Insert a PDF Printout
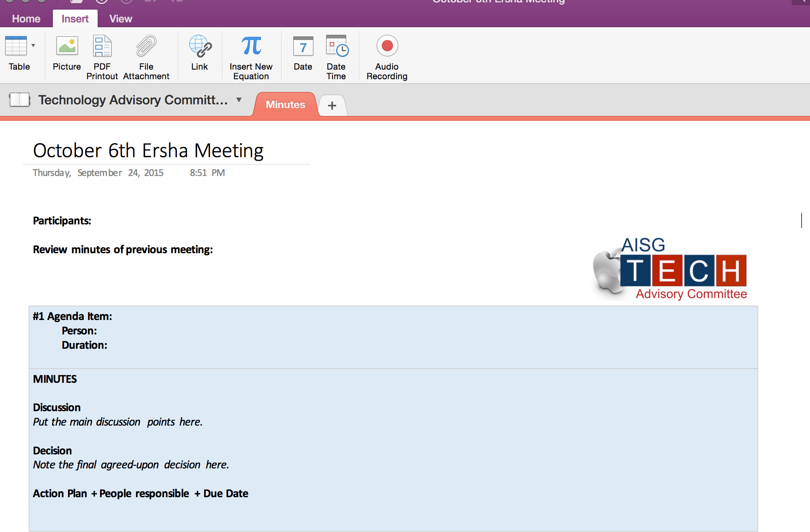Viewport: 810px width, 532px height. [102, 46]
